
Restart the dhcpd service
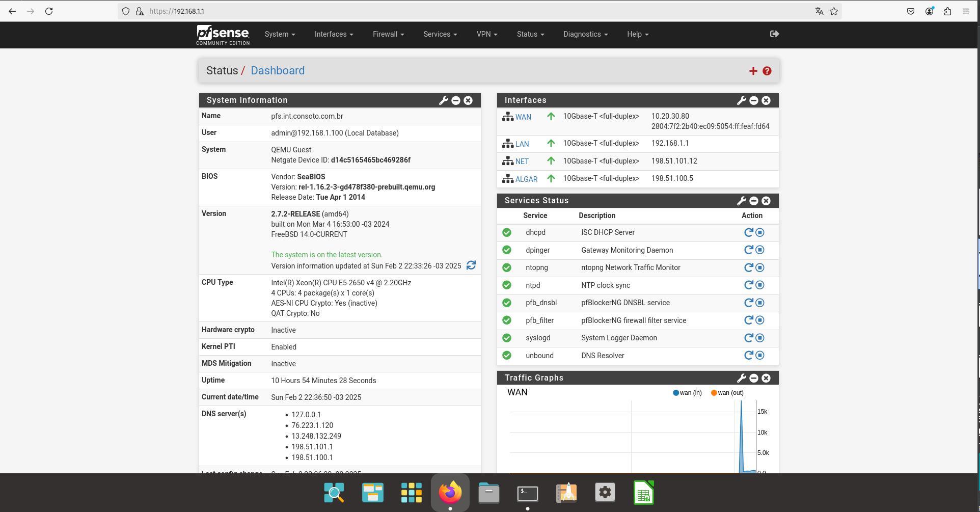coord(748,232)
